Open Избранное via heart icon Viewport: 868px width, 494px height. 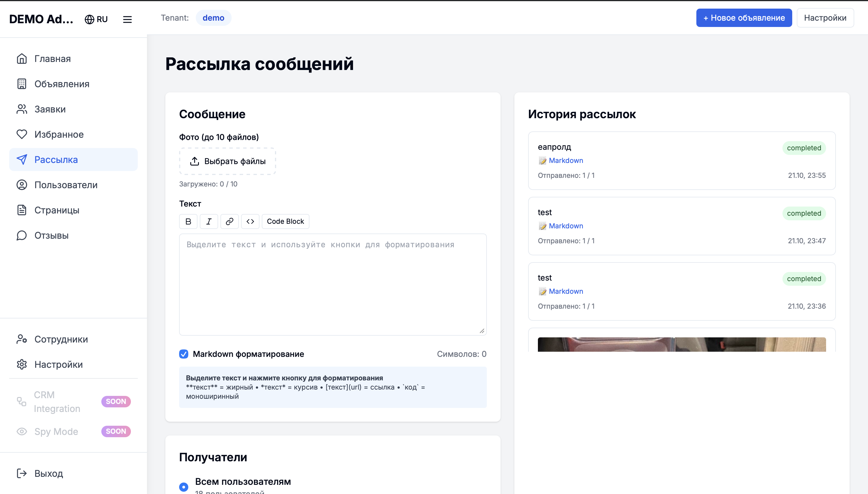(x=22, y=134)
